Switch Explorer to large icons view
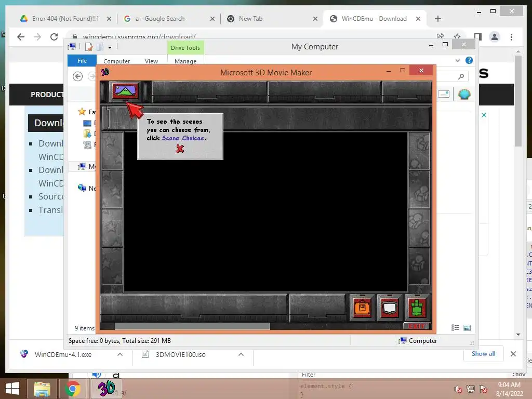This screenshot has height=399, width=532. (467, 328)
